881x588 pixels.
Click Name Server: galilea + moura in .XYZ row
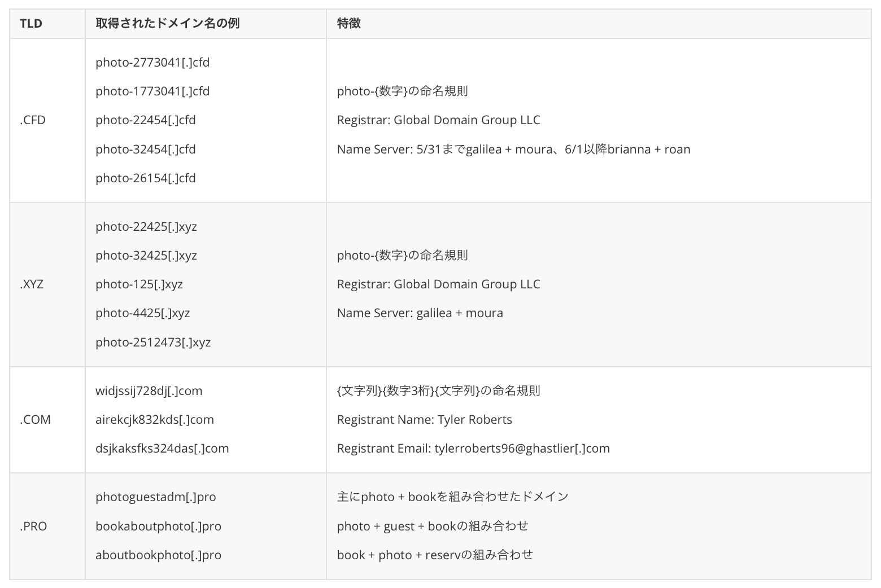[x=420, y=313]
